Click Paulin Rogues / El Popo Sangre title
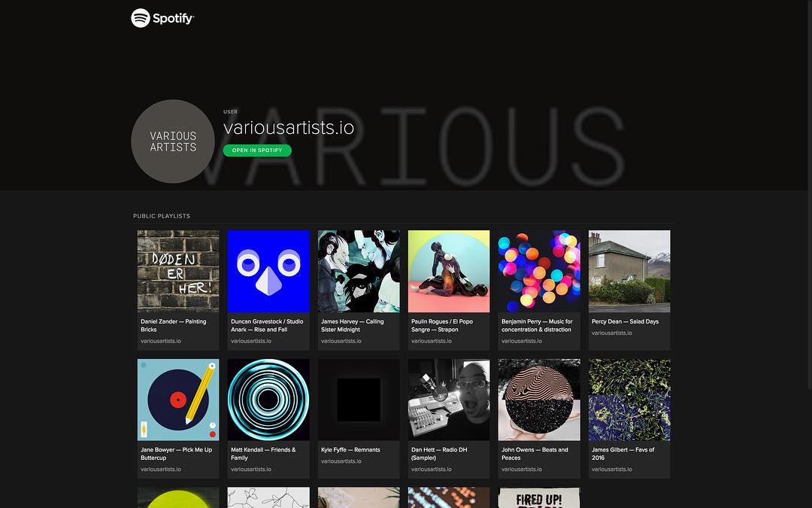This screenshot has width=812, height=508. (442, 326)
